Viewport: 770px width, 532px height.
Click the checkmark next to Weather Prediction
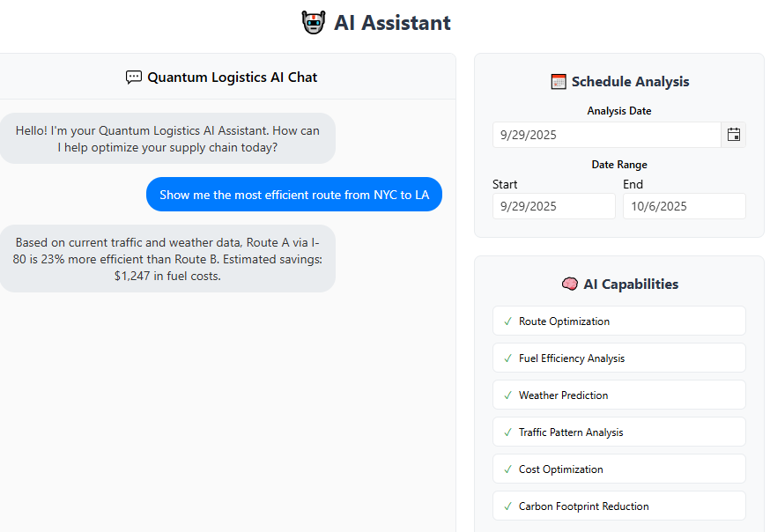pyautogui.click(x=507, y=395)
